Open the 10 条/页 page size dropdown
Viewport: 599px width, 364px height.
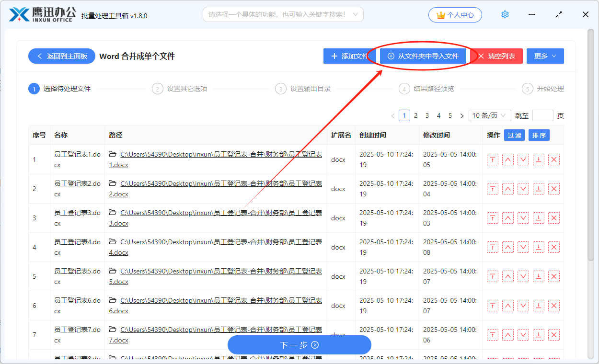pyautogui.click(x=489, y=115)
